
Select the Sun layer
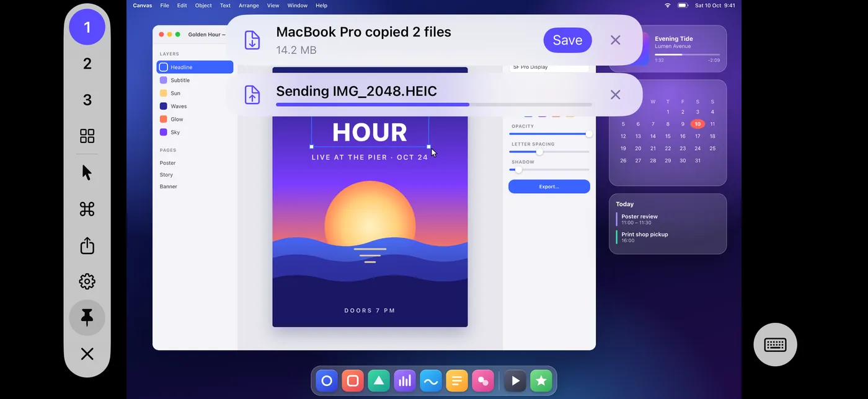point(195,93)
